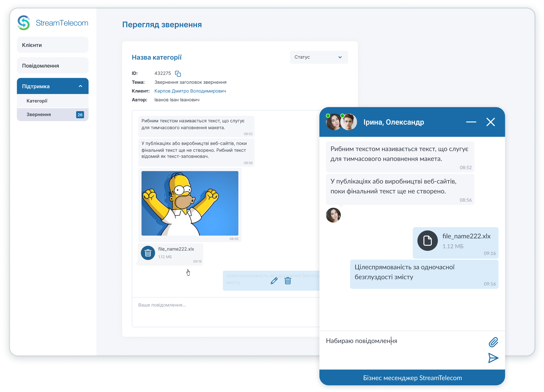Click the trash icon on file_name222.xlx
Image resolution: width=544 pixels, height=392 pixels.
click(148, 253)
